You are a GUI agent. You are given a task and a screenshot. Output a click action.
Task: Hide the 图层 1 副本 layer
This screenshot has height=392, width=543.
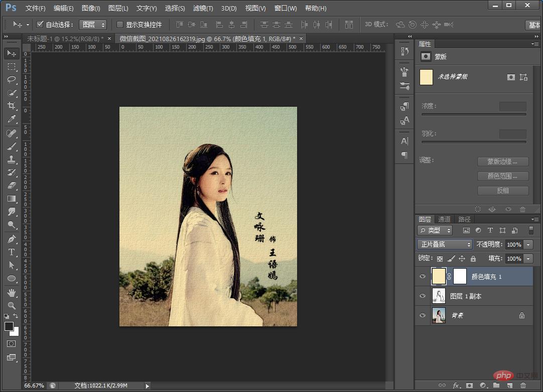pos(423,296)
